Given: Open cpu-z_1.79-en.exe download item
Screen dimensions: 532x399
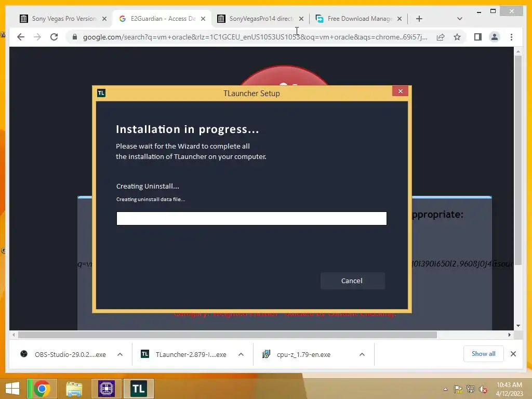Looking at the screenshot, I should click(x=298, y=354).
